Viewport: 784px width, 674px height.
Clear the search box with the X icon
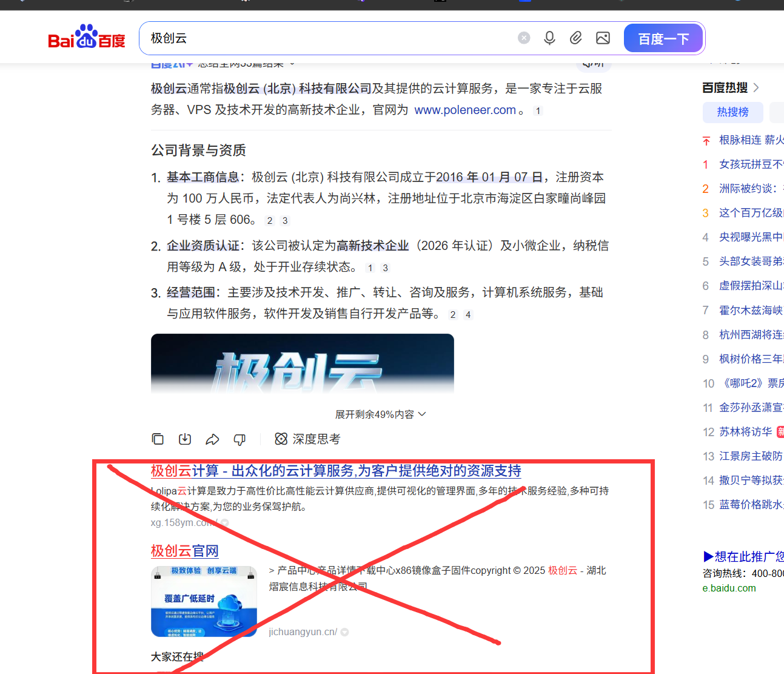[524, 38]
